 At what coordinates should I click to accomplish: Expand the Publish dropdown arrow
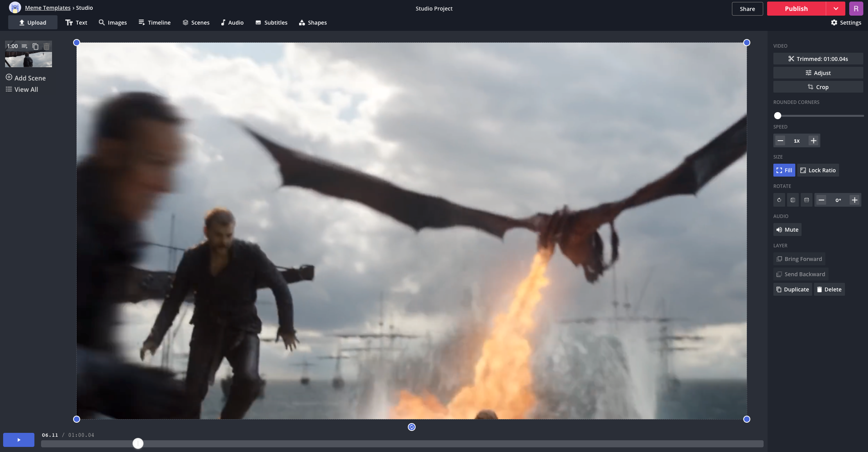pos(835,9)
